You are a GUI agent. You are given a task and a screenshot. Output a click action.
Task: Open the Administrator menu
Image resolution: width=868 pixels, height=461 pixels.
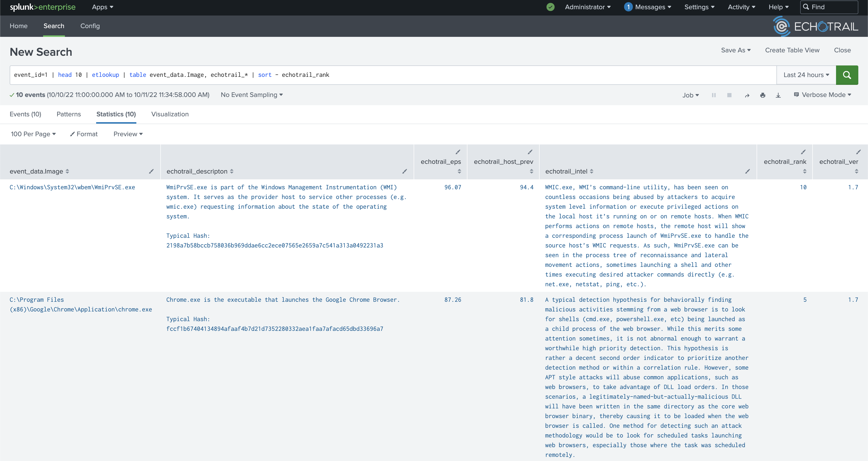588,7
